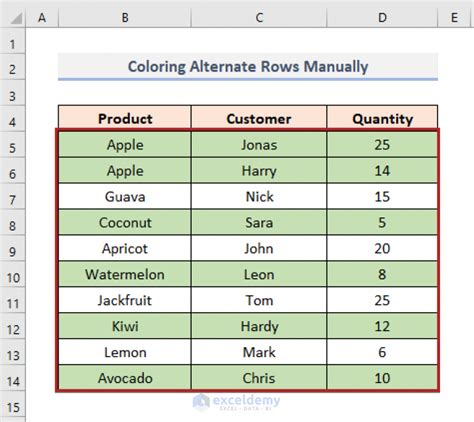Select column C header
The image size is (474, 422).
pos(259,17)
